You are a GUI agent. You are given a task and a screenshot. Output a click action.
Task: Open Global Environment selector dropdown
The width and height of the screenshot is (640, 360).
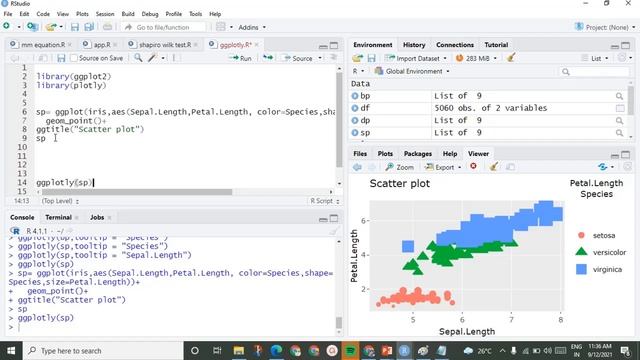click(412, 71)
